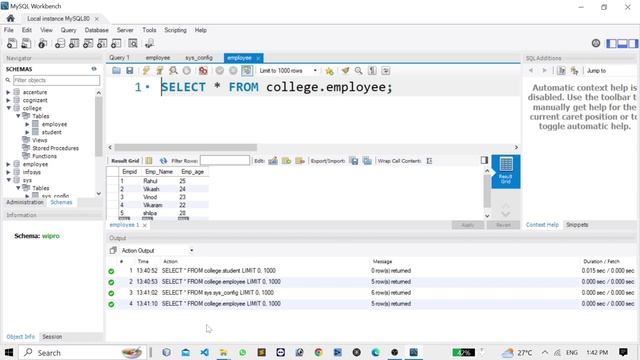Switch to the Query 1 tab
This screenshot has width=640, height=360.
(x=119, y=58)
